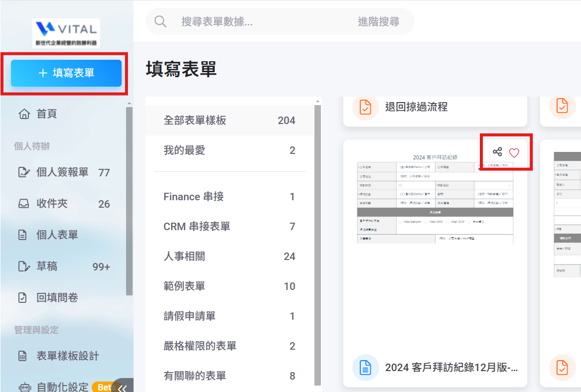Click the 草稿 draft icon in sidebar
581x392 pixels.
[23, 266]
